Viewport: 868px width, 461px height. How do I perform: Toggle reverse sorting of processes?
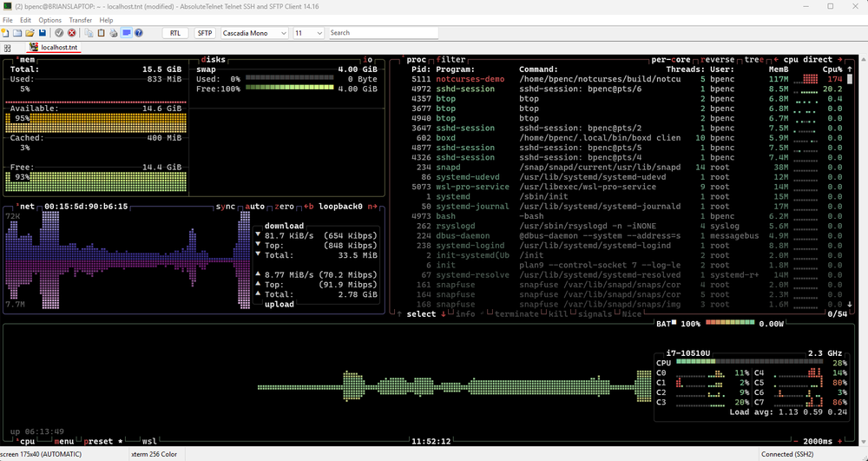tap(718, 59)
